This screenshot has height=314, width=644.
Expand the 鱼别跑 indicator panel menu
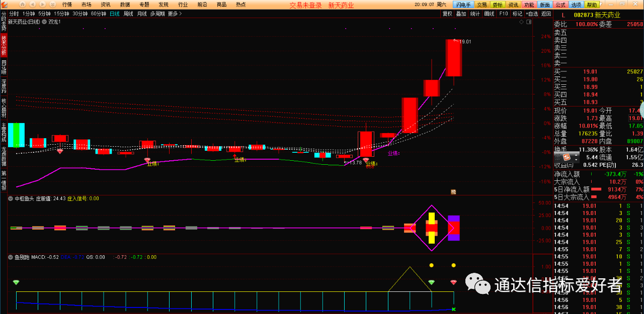(x=11, y=257)
